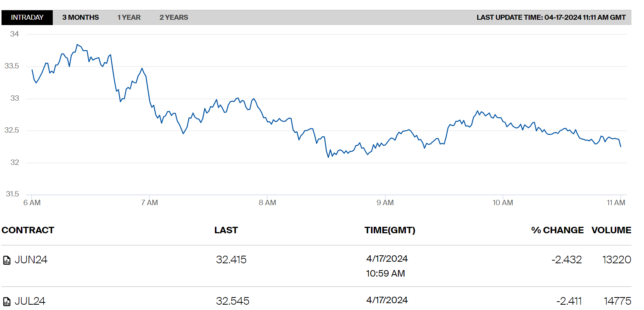Click the CONTRACT column header
This screenshot has height=310, width=644.
click(28, 230)
